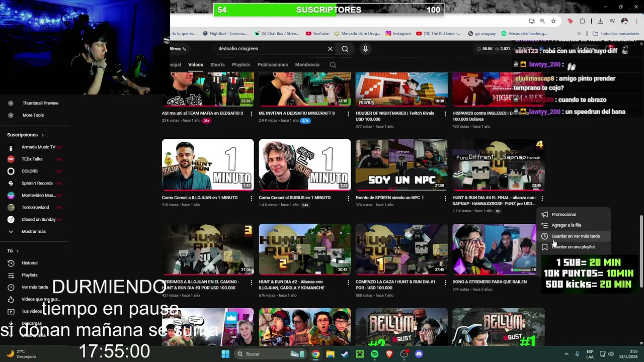The height and width of the screenshot is (362, 644).
Task: Click the page vertical scrollbar thumb
Action: pos(641,251)
